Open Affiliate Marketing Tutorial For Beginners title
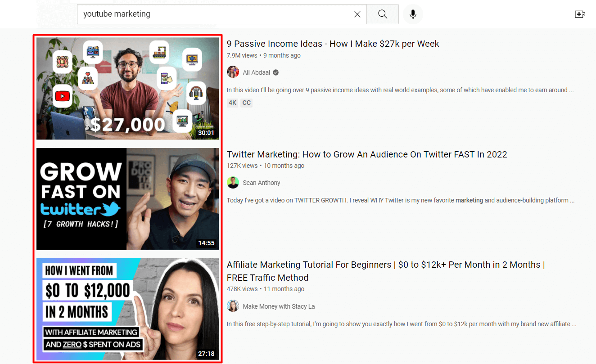This screenshot has height=364, width=596. click(386, 271)
